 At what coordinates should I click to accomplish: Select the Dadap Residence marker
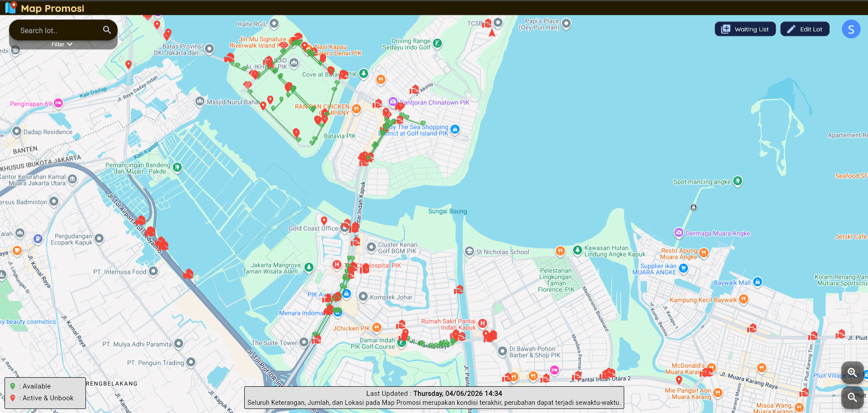pos(17,131)
